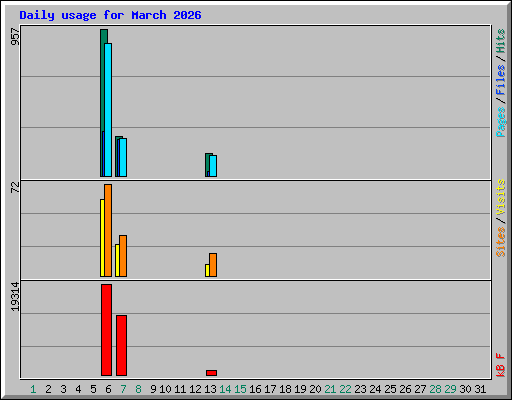Screen dimensions: 512x400
Task: Click day 5 on the x-axis
Action: pyautogui.click(x=93, y=389)
